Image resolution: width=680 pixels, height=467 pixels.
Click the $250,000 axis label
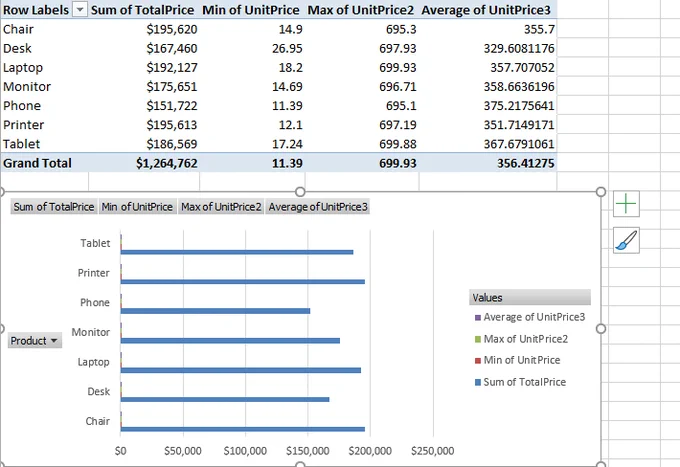click(x=432, y=451)
